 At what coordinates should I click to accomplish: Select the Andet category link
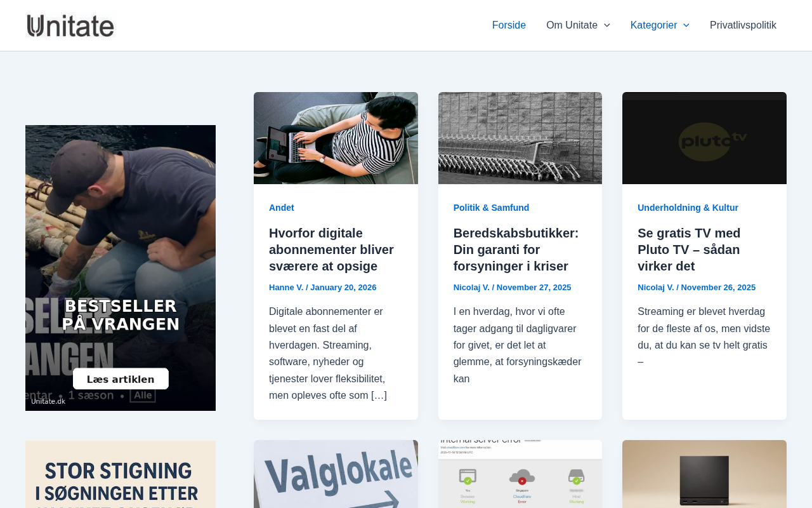(282, 208)
